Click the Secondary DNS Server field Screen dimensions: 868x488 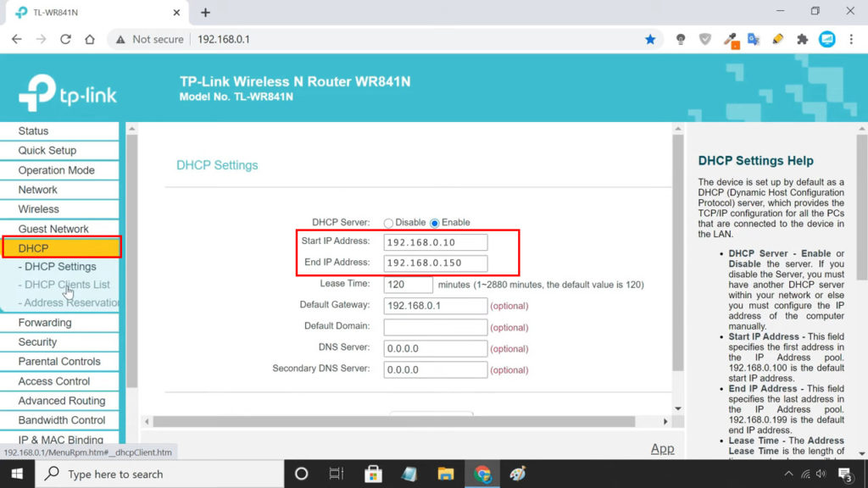point(436,369)
